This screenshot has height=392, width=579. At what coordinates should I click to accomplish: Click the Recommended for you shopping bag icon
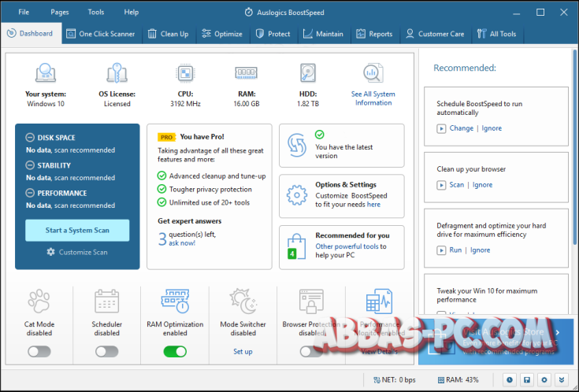[296, 246]
